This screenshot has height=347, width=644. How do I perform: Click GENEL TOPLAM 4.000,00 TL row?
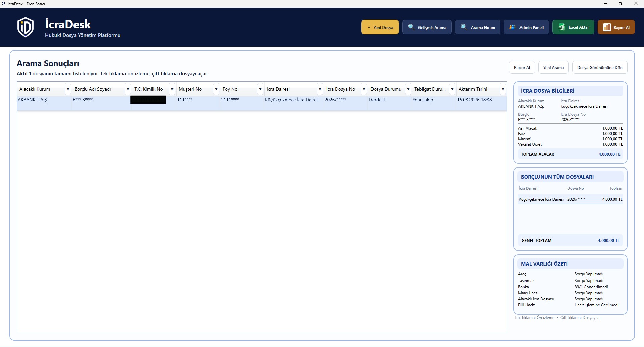(571, 240)
